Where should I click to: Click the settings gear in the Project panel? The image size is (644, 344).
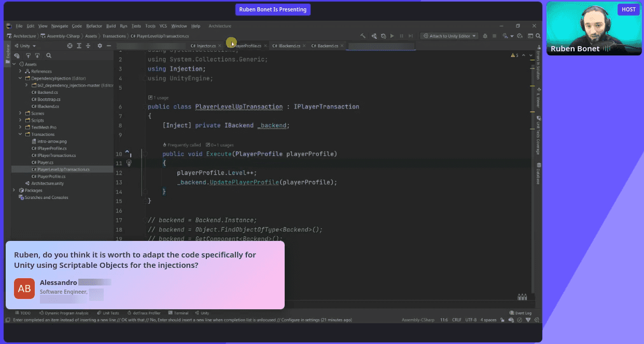point(100,45)
